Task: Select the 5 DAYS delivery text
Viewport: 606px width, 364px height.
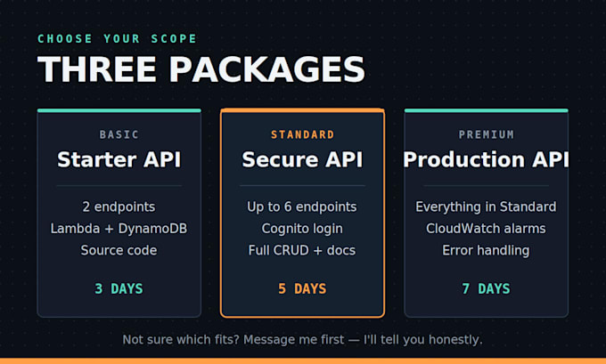Action: (x=302, y=288)
